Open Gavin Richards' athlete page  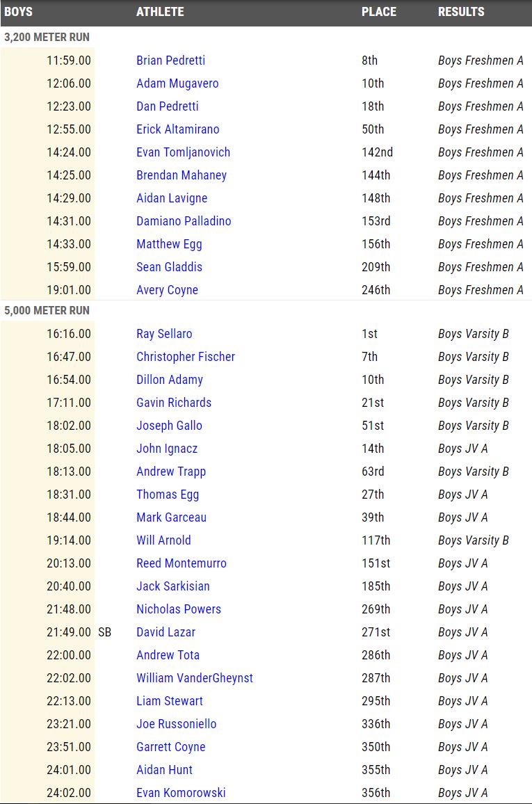(174, 403)
